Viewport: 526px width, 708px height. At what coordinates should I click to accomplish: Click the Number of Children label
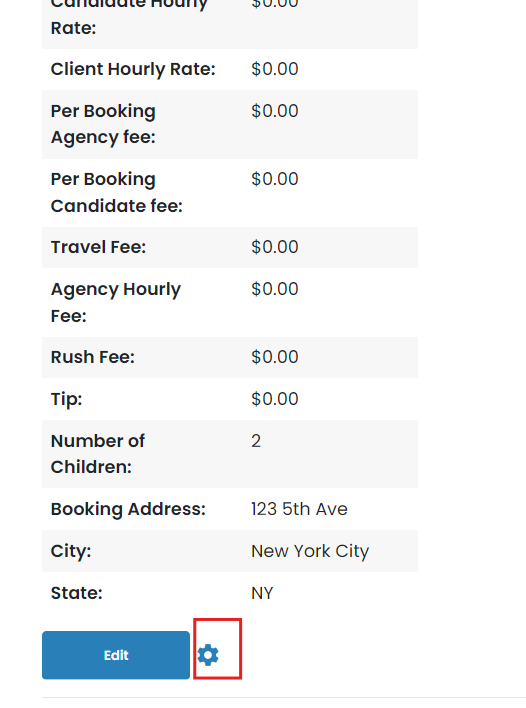point(98,454)
